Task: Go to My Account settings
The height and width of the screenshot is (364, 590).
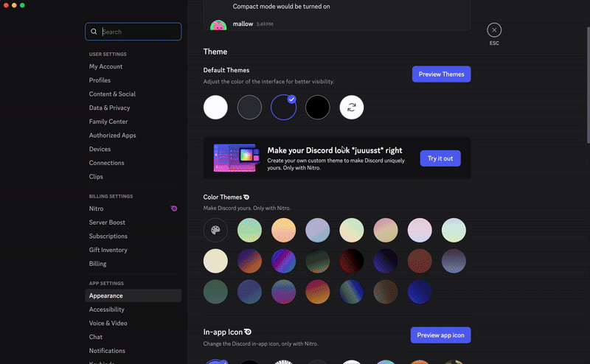Action: pyautogui.click(x=106, y=66)
